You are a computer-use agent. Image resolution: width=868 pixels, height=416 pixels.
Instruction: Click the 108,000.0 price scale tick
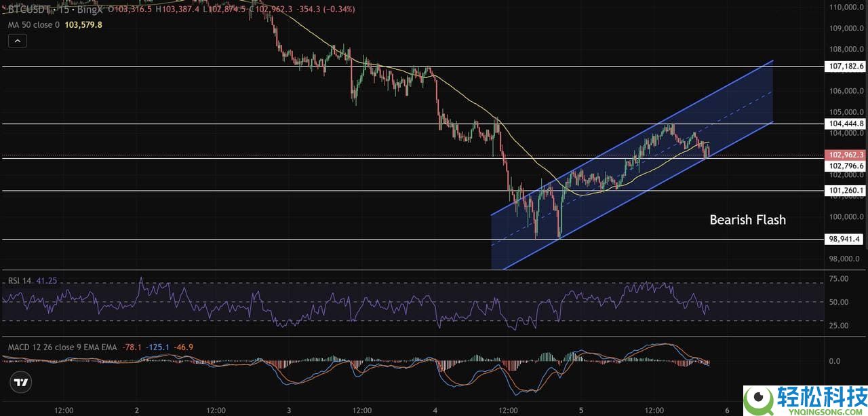click(x=845, y=50)
